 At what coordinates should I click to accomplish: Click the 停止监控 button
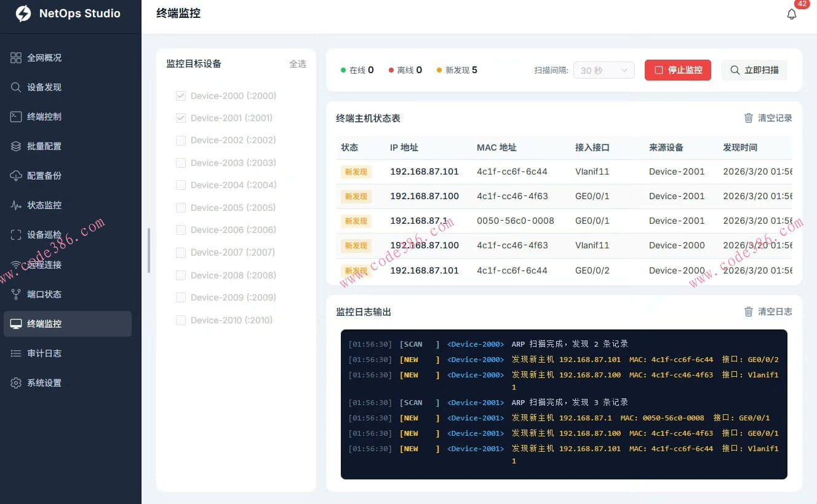click(x=677, y=69)
